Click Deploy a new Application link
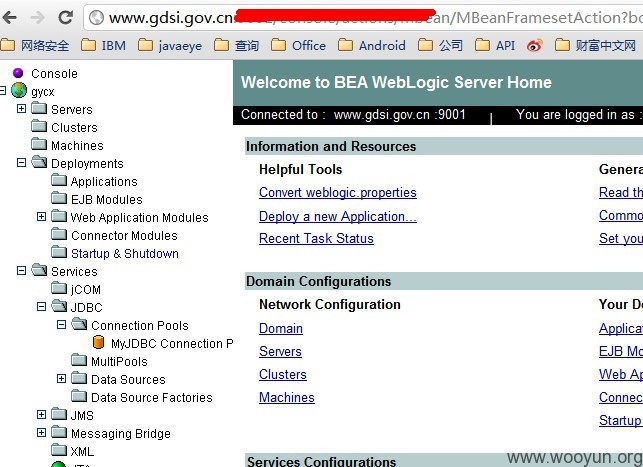This screenshot has height=467, width=643. pos(338,216)
